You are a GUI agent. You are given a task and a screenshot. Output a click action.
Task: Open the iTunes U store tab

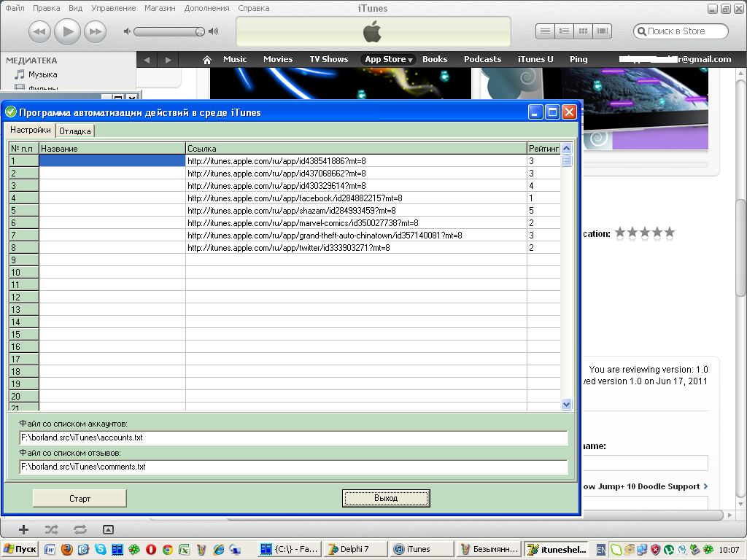535,59
